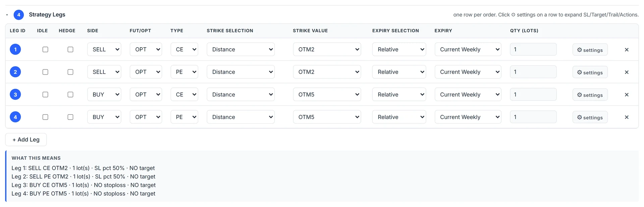644x207 pixels.
Task: Open FUT/OPT dropdown for leg 1
Action: (146, 49)
